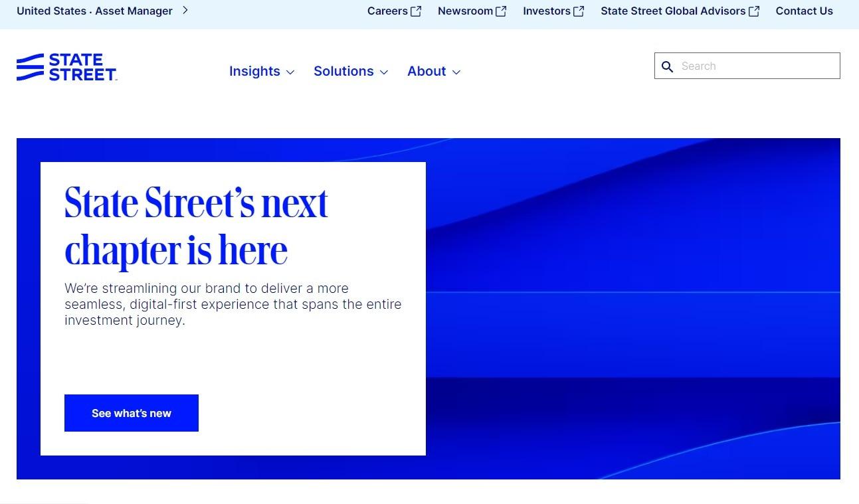
Task: Click the State Street logo
Action: [66, 67]
